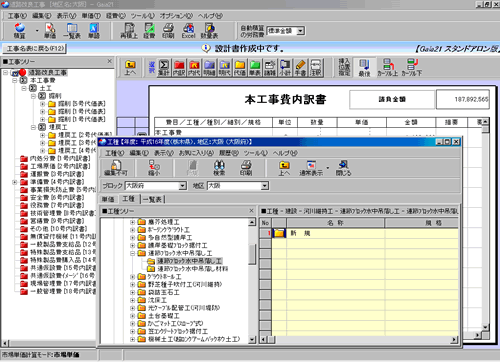Click 上へ folder icon in main design toolbar
This screenshot has width=500, height=362.
coord(130,68)
